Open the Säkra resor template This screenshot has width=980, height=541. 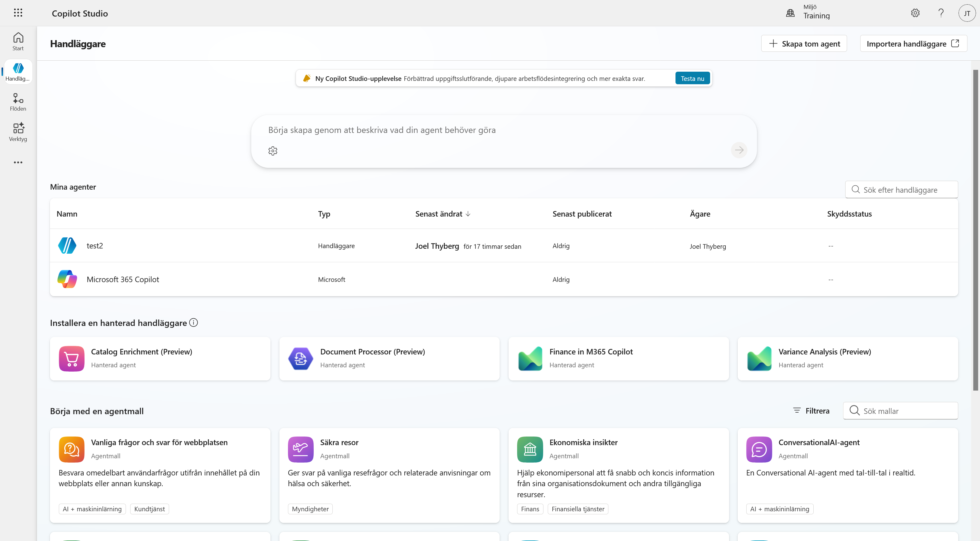389,475
